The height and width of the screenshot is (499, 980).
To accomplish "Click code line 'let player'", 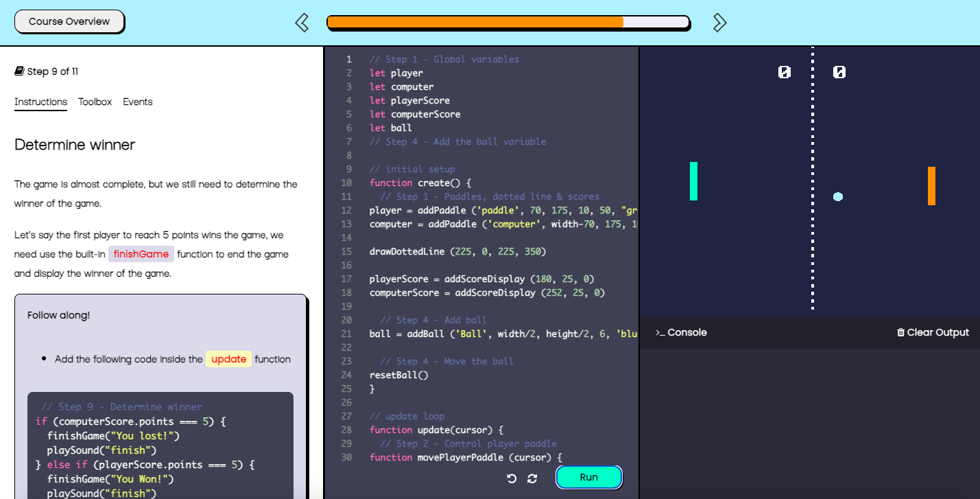I will click(x=396, y=73).
